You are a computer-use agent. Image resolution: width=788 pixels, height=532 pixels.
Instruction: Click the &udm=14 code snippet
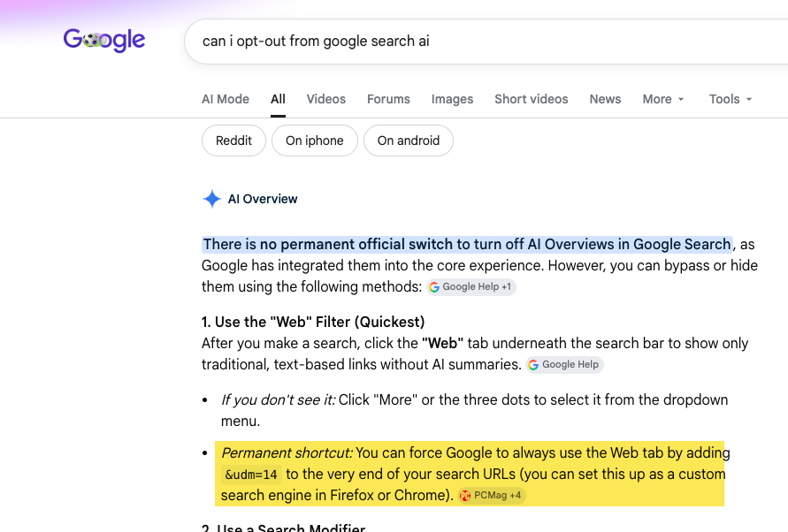pos(251,475)
